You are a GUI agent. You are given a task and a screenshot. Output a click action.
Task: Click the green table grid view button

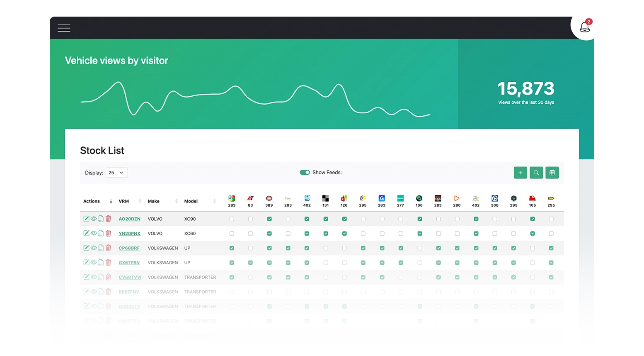tap(552, 173)
